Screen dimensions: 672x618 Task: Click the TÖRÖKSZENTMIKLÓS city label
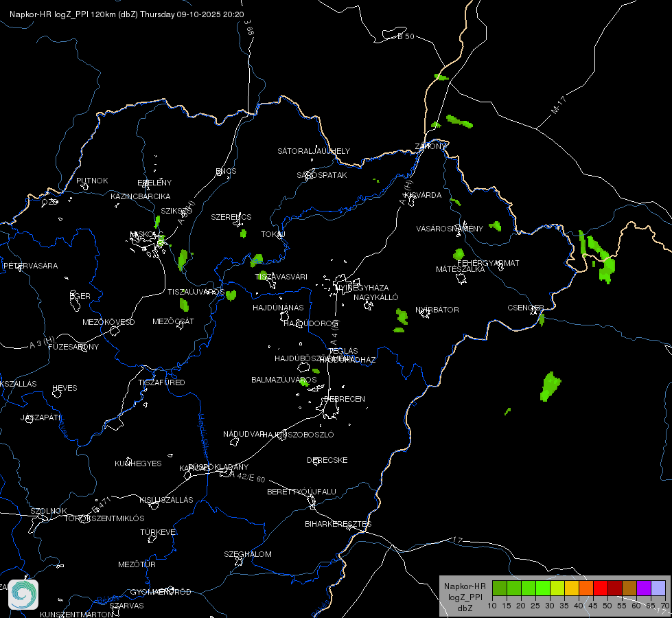pos(104,518)
